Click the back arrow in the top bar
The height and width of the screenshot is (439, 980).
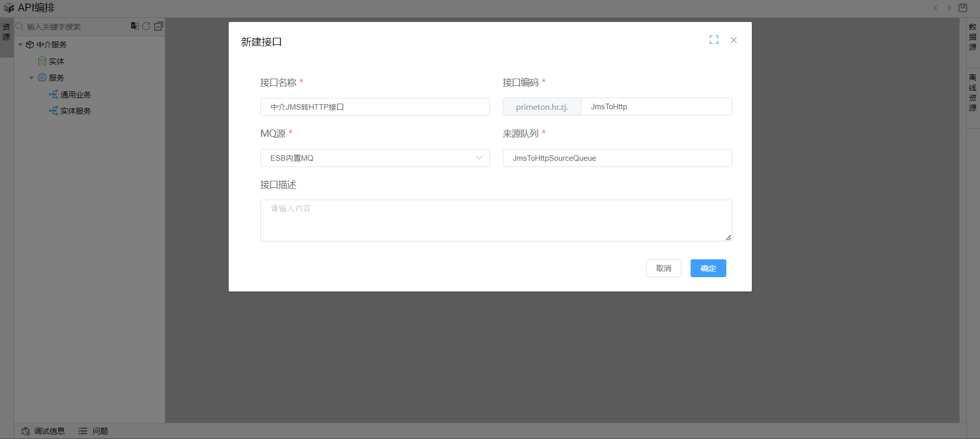coord(936,8)
